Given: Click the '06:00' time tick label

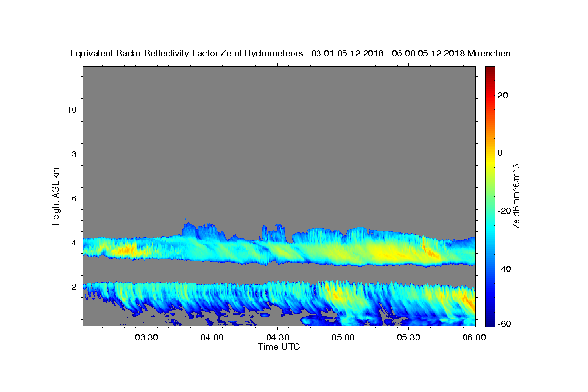Looking at the screenshot, I should pos(474,337).
